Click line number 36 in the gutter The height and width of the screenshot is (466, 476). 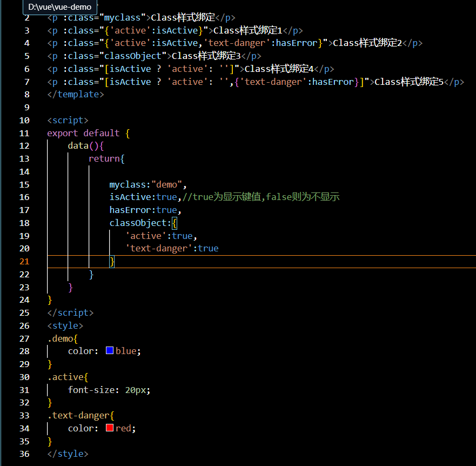point(25,454)
